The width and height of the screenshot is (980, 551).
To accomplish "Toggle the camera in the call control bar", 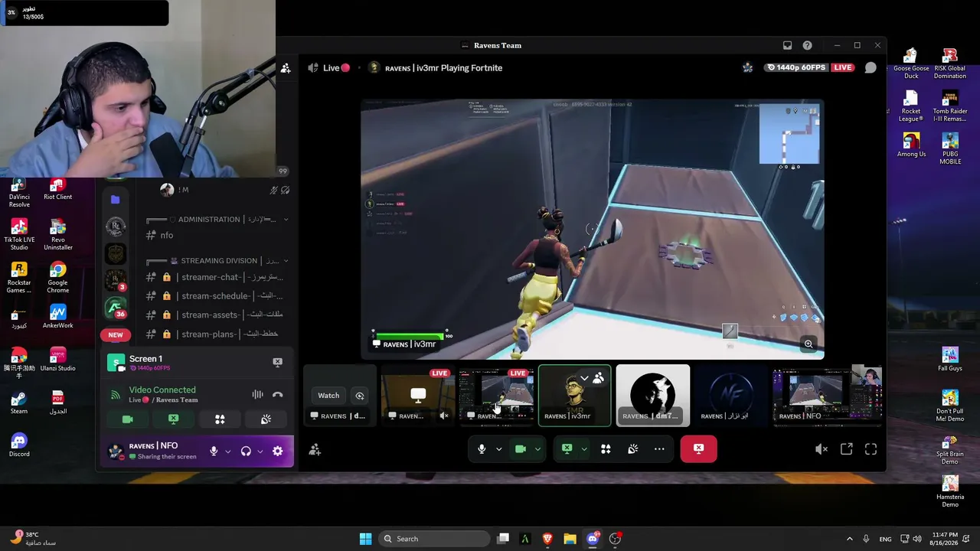I will coord(521,449).
